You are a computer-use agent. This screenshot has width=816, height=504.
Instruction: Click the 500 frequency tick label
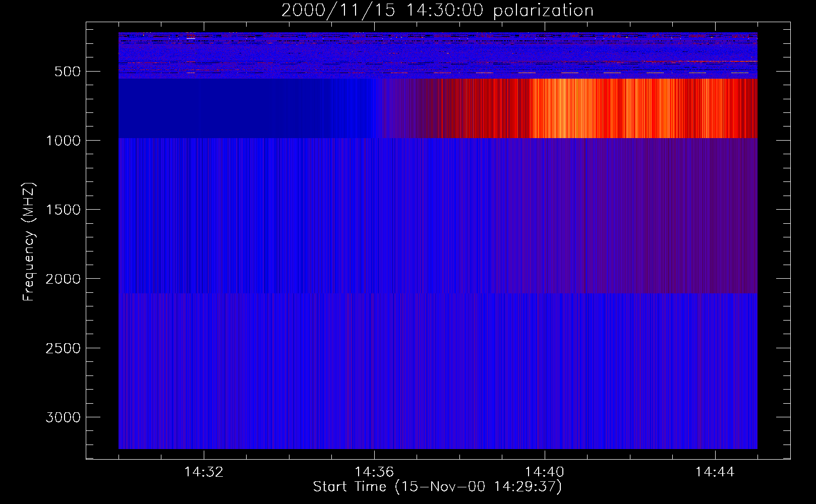(x=68, y=72)
